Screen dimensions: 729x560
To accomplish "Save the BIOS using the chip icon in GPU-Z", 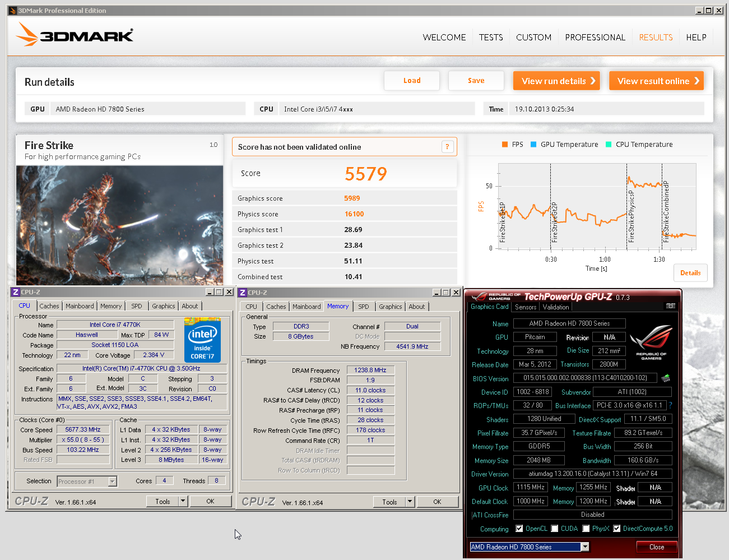I will coord(666,378).
